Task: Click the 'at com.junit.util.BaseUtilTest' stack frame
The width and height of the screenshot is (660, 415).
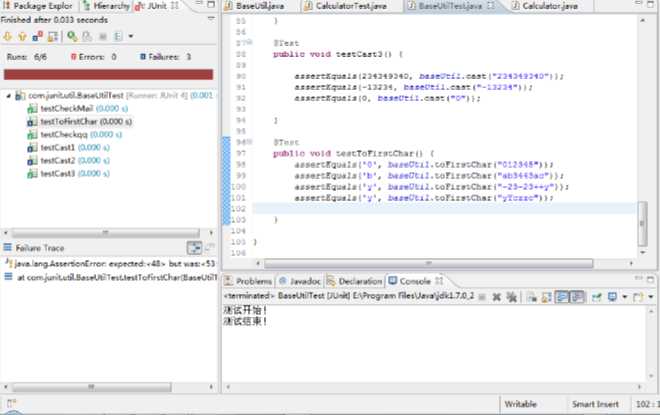Action: coord(111,277)
